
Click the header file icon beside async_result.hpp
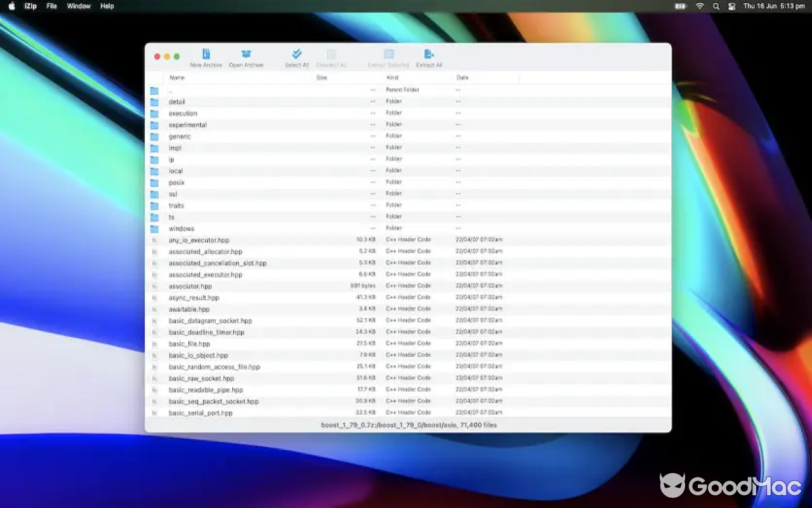coord(154,297)
